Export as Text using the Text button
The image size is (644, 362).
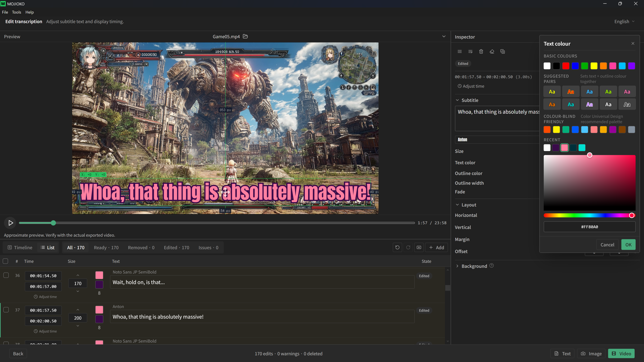coord(562,353)
